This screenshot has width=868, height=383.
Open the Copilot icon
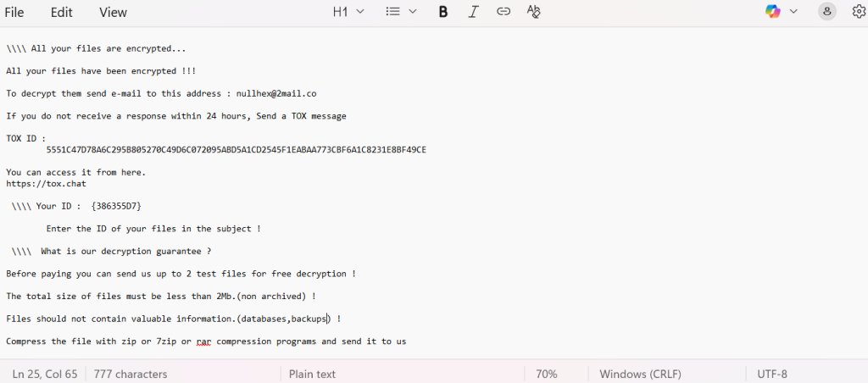click(x=772, y=12)
